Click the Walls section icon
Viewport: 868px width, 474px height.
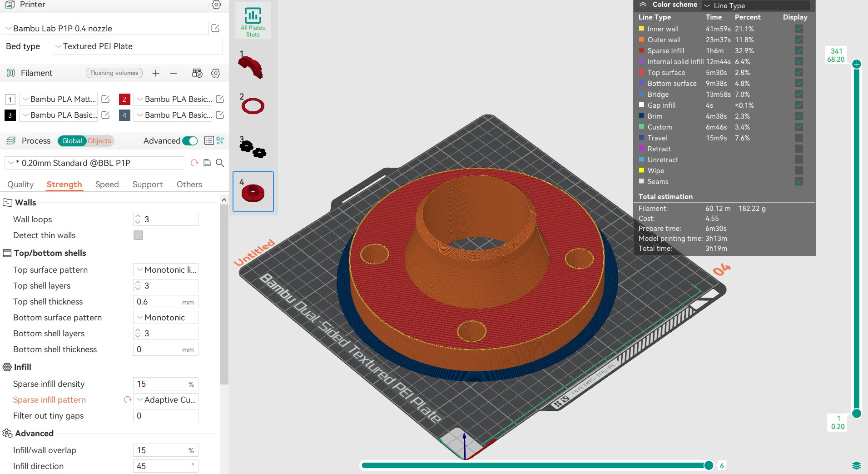pyautogui.click(x=7, y=203)
